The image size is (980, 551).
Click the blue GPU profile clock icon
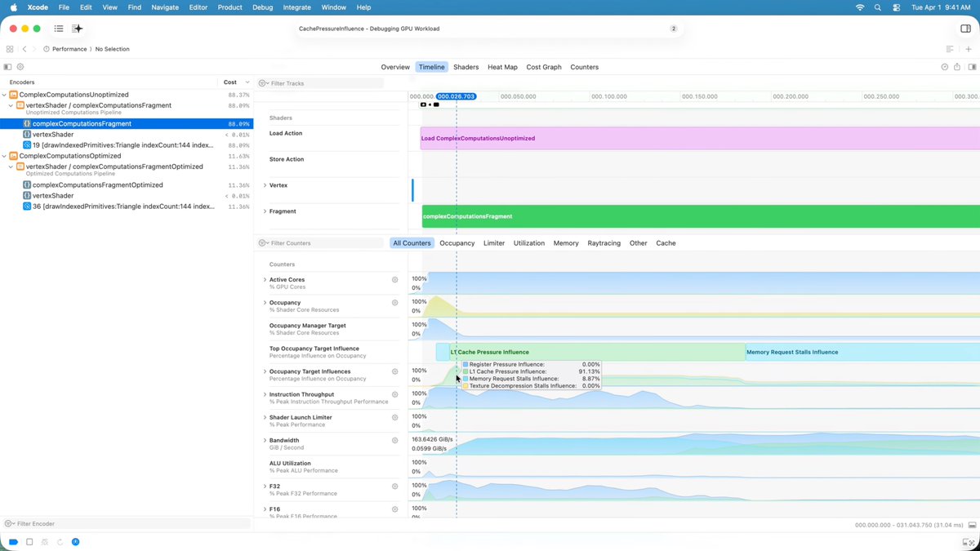75,542
